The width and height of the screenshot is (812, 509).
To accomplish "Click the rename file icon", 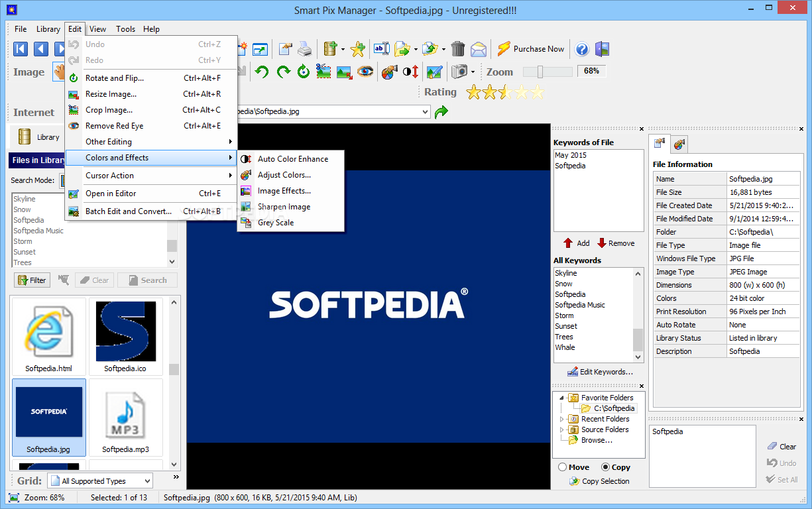I will pos(382,49).
